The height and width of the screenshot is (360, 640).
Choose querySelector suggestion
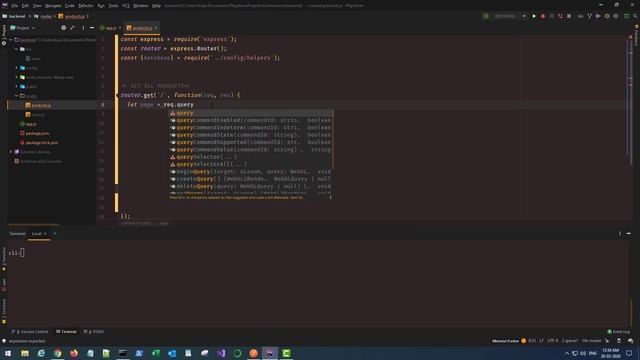251,157
